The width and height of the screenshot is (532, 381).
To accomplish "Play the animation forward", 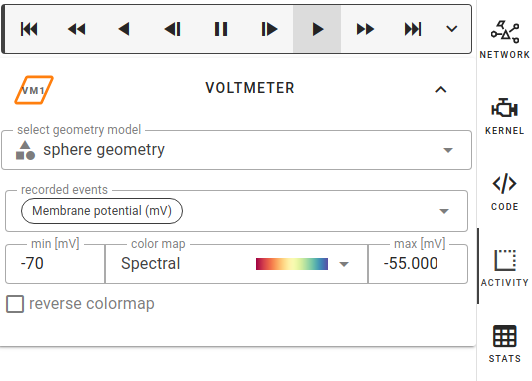I will tap(317, 29).
